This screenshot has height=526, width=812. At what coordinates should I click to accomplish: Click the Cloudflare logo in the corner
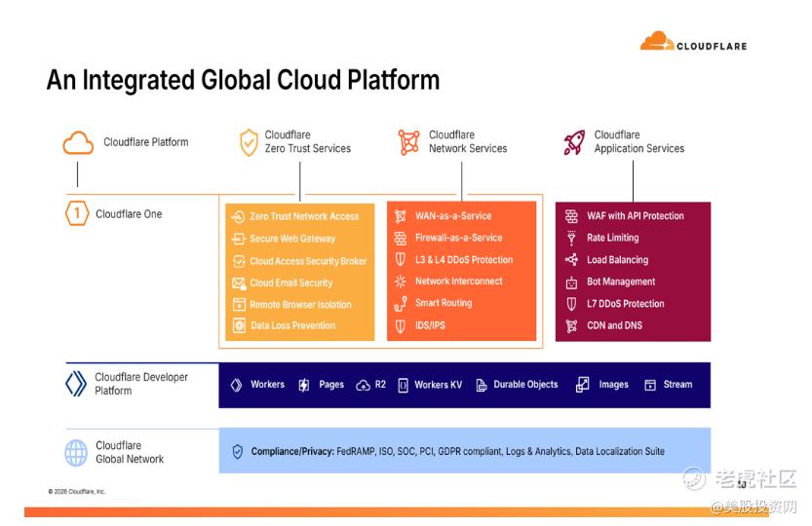coord(693,42)
